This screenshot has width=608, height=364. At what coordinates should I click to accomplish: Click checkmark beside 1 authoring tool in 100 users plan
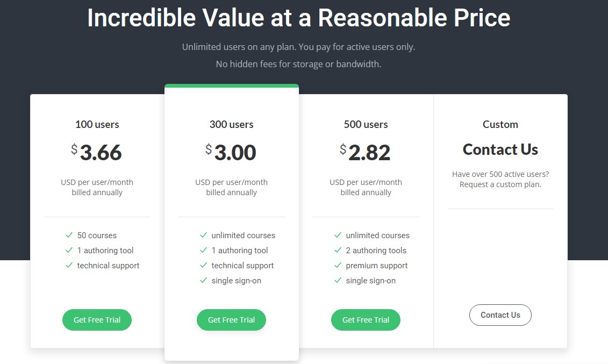coord(69,250)
